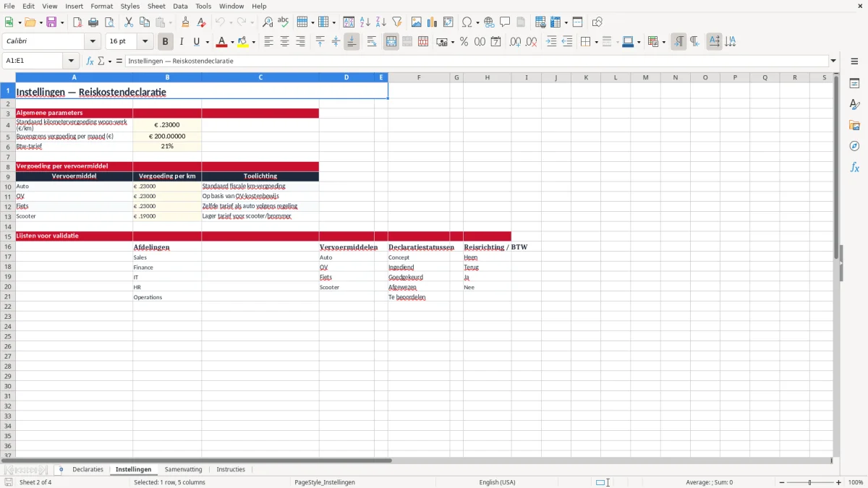Open Print Preview
Viewport: 868px width, 488px height.
(109, 22)
